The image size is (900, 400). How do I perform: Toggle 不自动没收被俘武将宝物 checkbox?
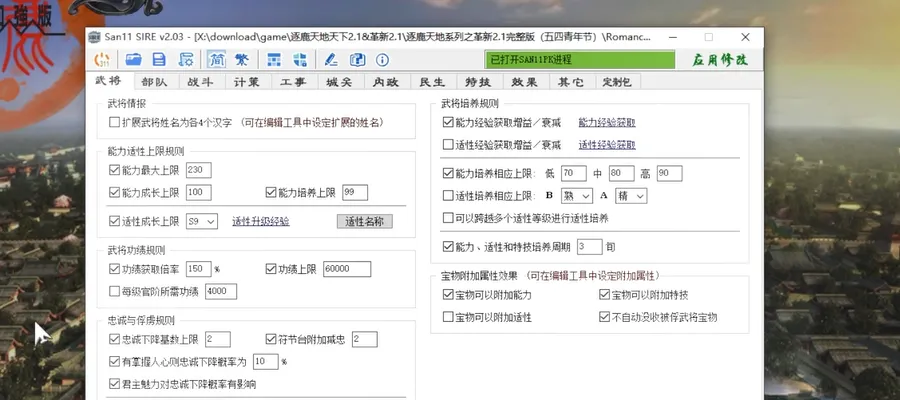pyautogui.click(x=604, y=317)
